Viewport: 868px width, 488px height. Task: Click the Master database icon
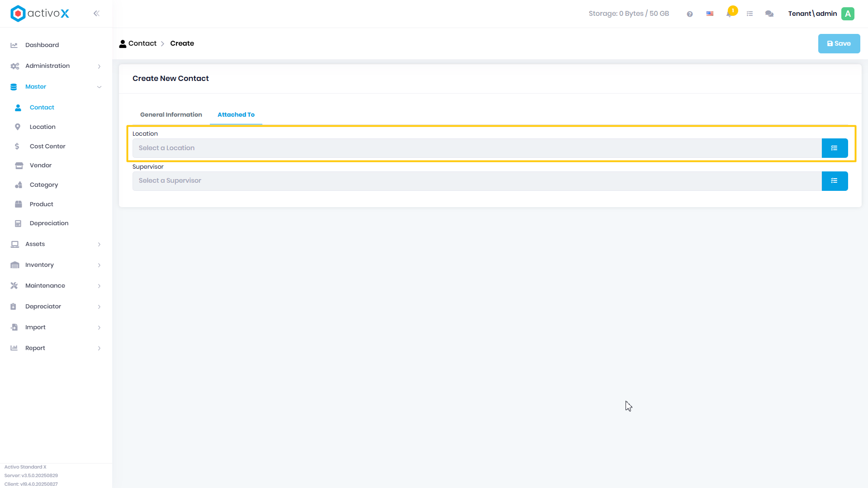coord(14,87)
